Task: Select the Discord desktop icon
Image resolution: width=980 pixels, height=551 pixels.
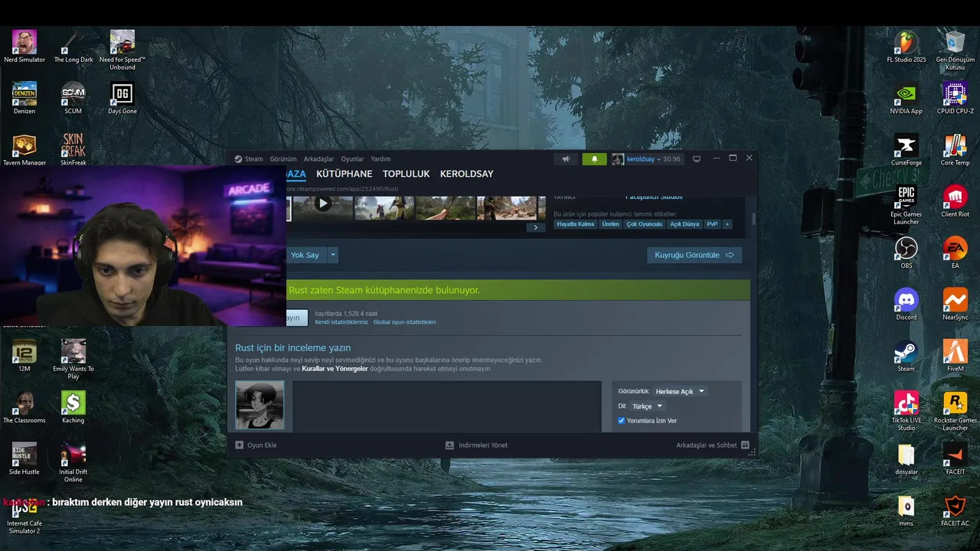Action: (906, 303)
